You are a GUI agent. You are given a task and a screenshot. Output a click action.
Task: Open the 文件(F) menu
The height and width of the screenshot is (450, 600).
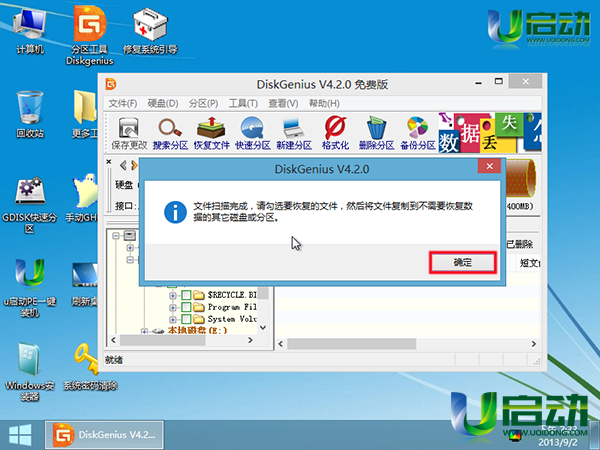click(123, 103)
